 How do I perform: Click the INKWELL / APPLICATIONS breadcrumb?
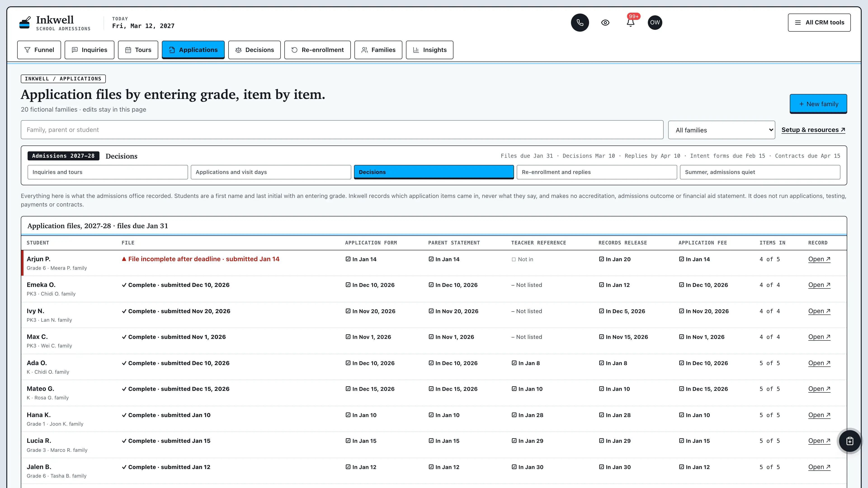point(63,79)
